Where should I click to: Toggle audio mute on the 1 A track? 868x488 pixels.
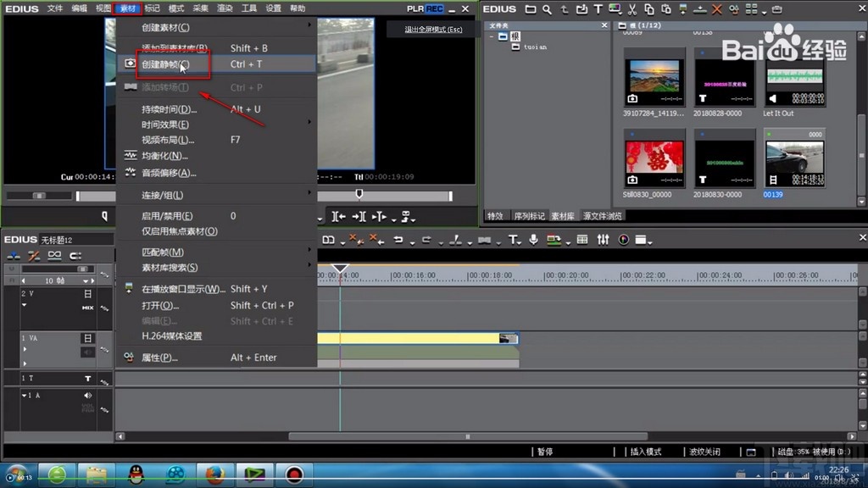pos(87,396)
